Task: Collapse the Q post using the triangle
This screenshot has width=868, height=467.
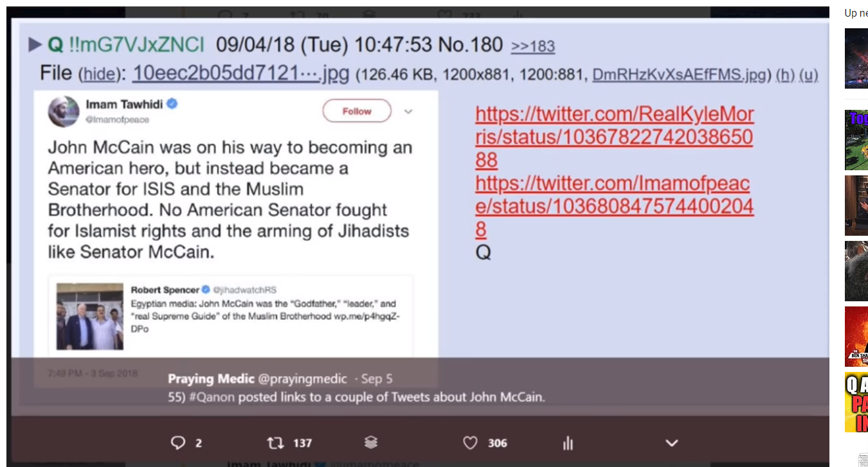Action: click(x=35, y=45)
